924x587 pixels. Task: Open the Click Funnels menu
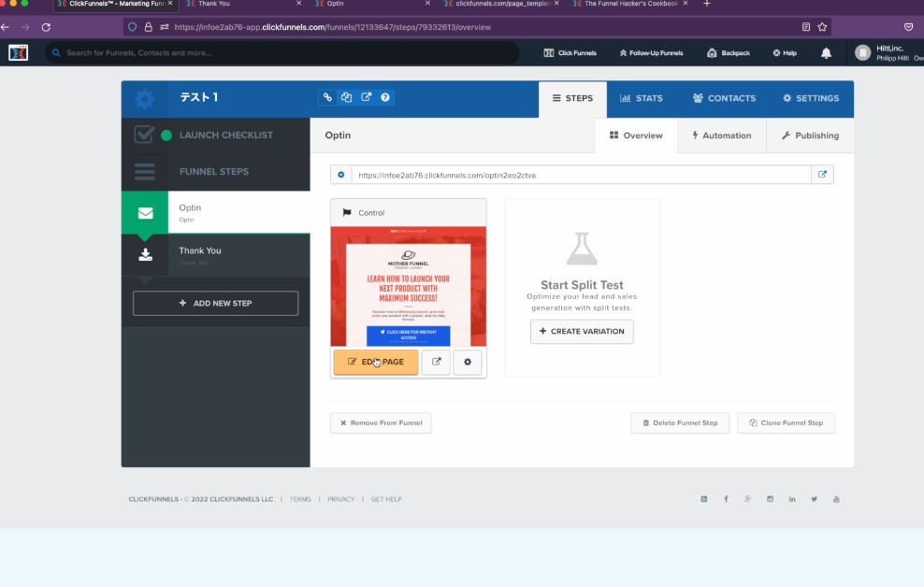[x=570, y=53]
